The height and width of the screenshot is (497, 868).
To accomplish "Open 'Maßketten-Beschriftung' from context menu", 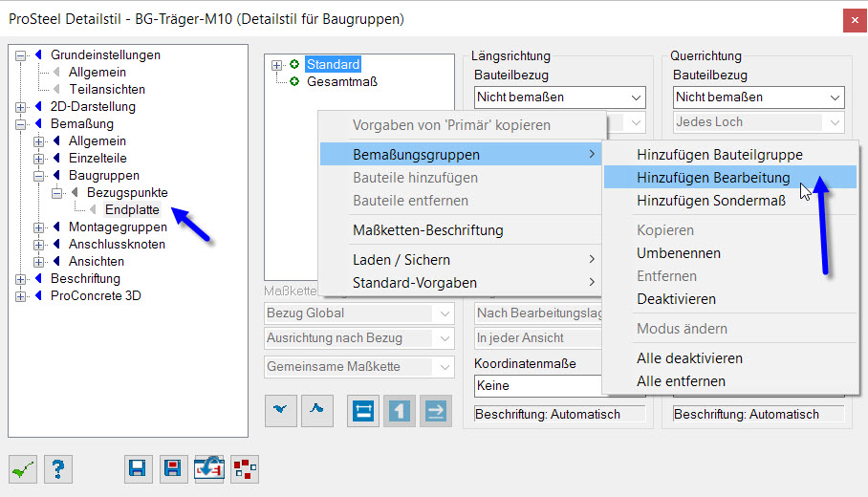I will [x=461, y=229].
